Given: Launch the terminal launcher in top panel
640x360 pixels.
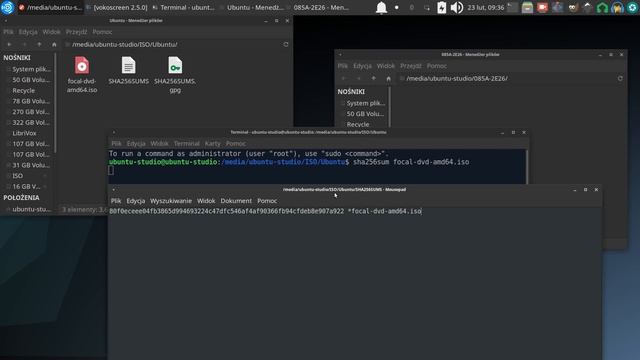Looking at the screenshot, I should coord(513,7).
